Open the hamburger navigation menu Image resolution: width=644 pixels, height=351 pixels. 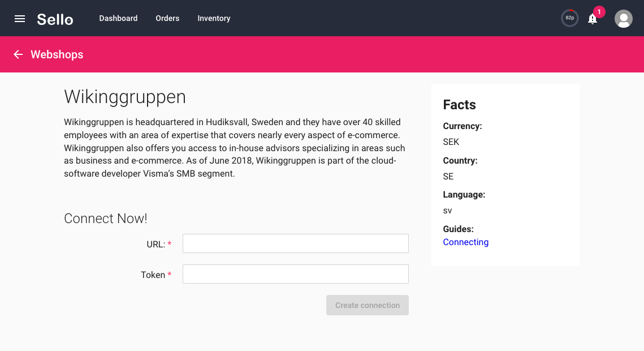point(20,19)
